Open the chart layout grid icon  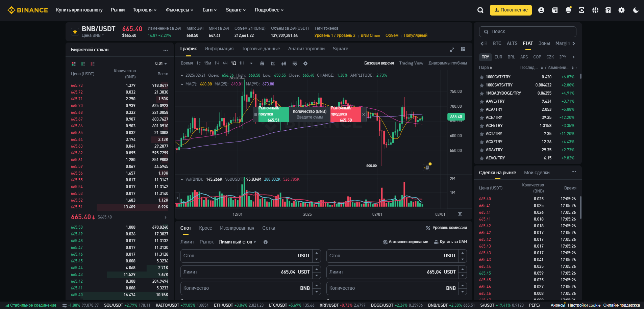coord(463,49)
